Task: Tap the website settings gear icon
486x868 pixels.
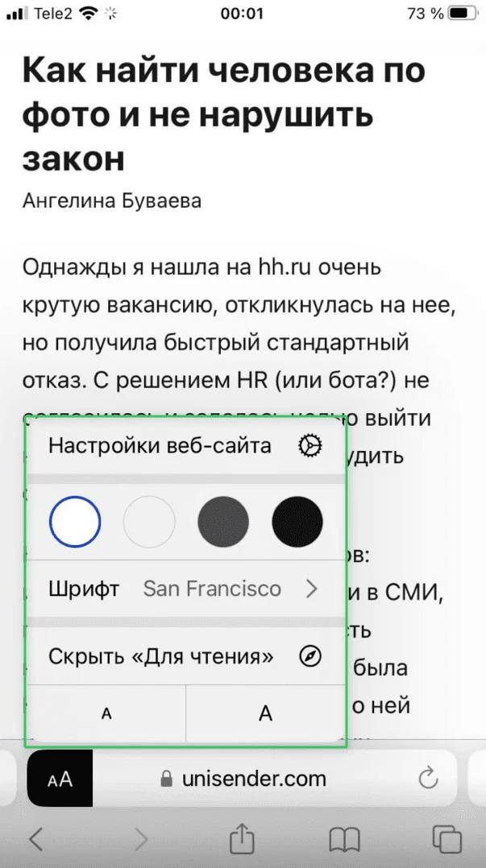Action: pyautogui.click(x=310, y=446)
